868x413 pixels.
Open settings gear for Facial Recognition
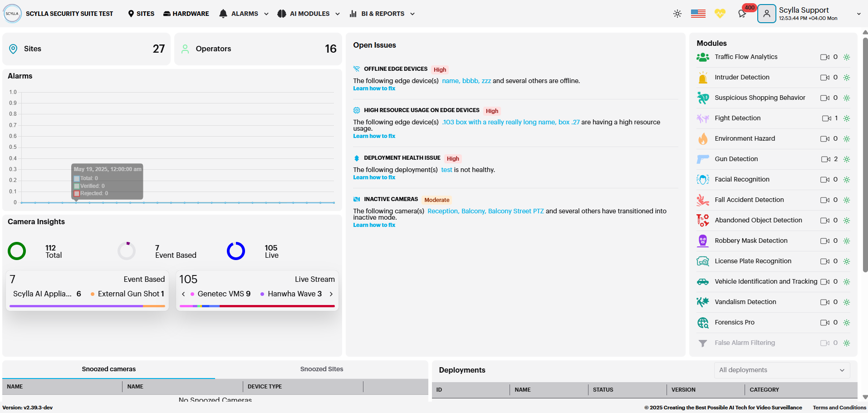pyautogui.click(x=846, y=180)
